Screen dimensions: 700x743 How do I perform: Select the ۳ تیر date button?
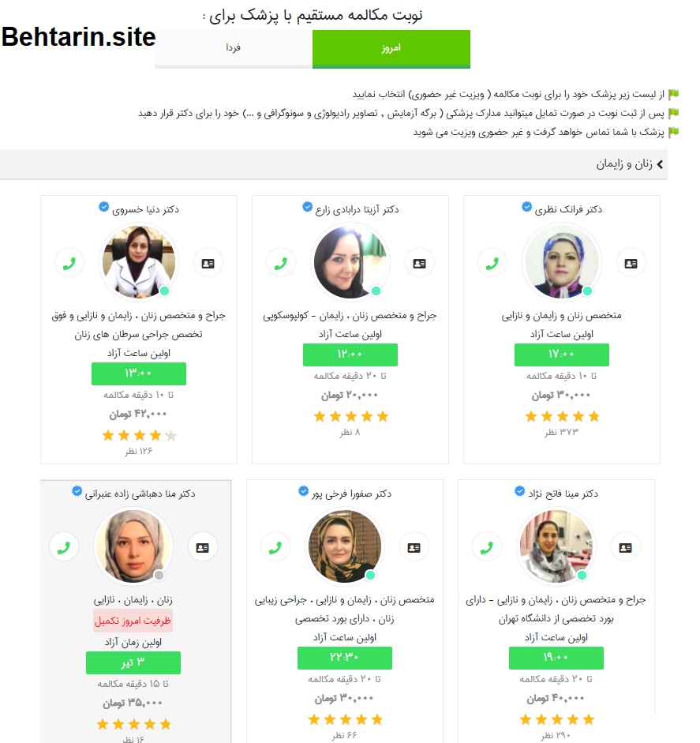[x=133, y=662]
